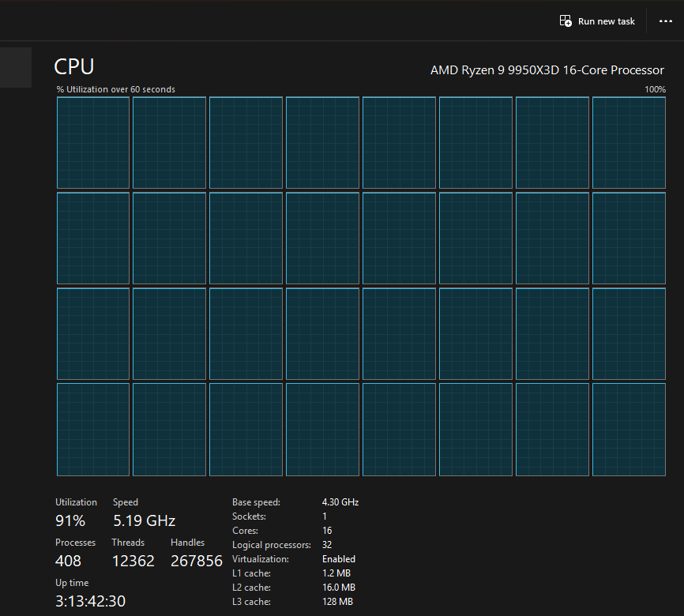
Task: Click the Run new task button
Action: [x=597, y=21]
